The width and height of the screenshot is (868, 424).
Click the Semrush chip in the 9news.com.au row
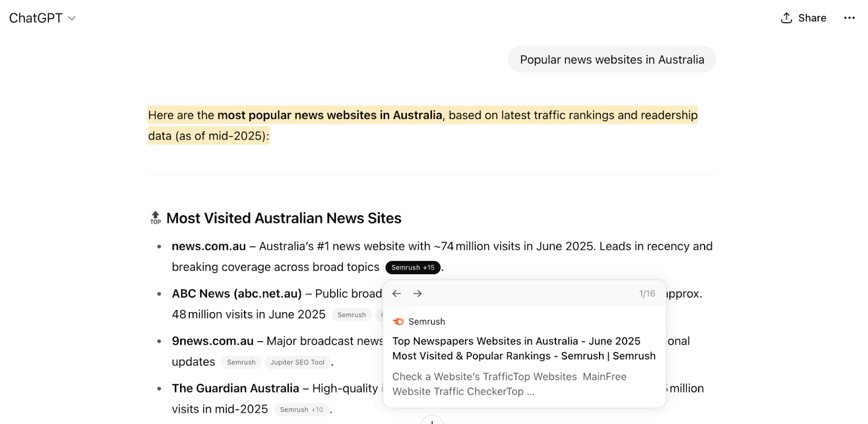241,362
